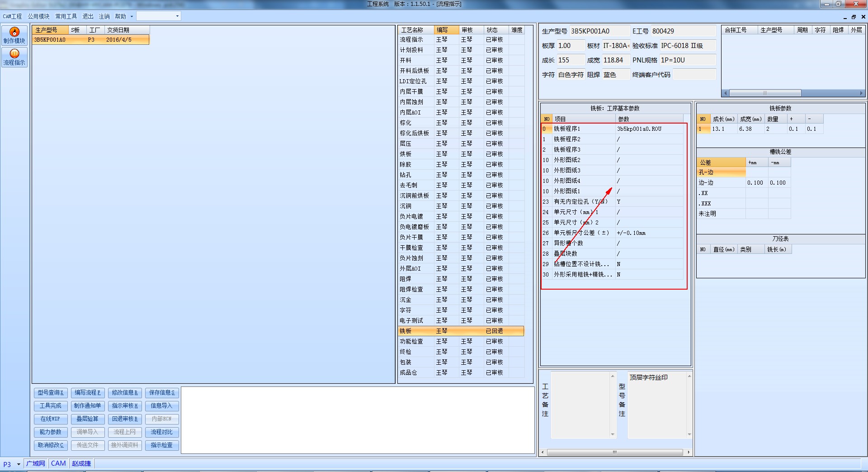Open the CAM工程 menu
Image resolution: width=868 pixels, height=472 pixels.
click(12, 16)
